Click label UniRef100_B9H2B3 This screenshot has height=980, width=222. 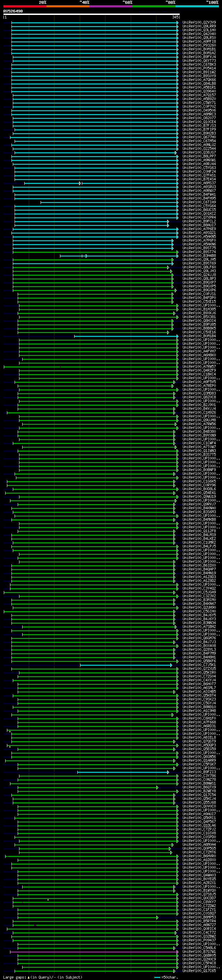[199, 133]
